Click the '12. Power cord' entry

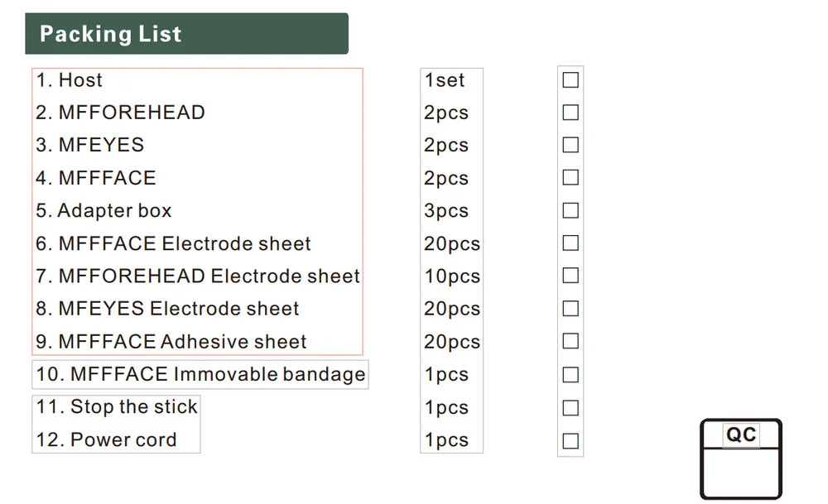(x=106, y=439)
